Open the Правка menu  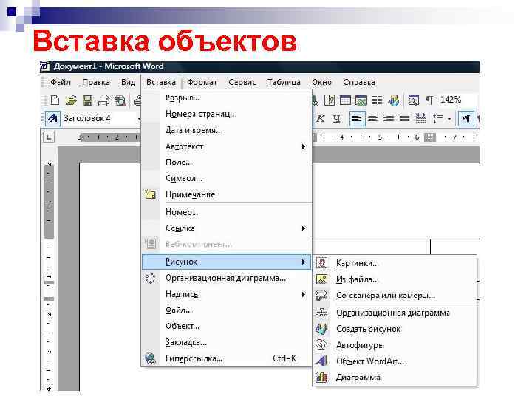click(x=96, y=83)
